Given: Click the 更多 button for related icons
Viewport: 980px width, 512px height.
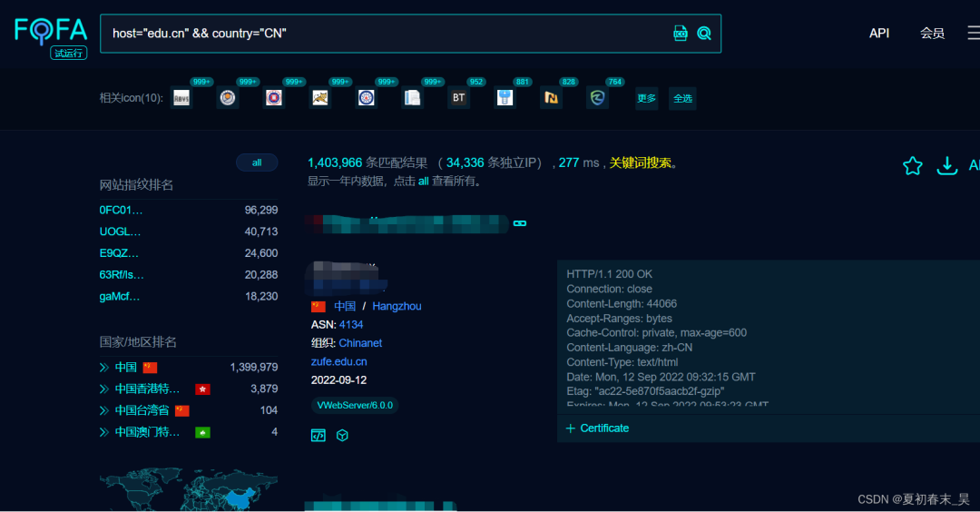Looking at the screenshot, I should (x=646, y=98).
